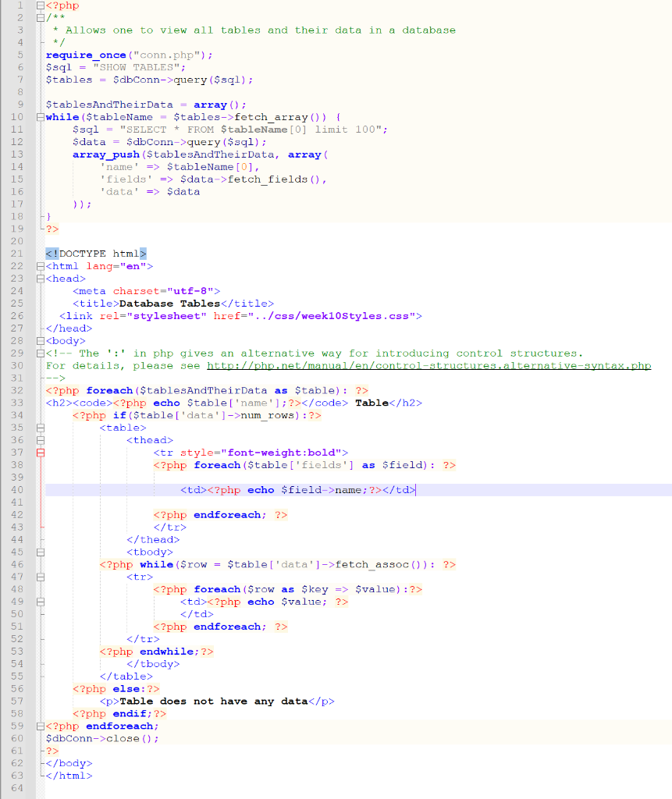The height and width of the screenshot is (799, 672).
Task: Collapse the body section fold
Action: tap(41, 340)
